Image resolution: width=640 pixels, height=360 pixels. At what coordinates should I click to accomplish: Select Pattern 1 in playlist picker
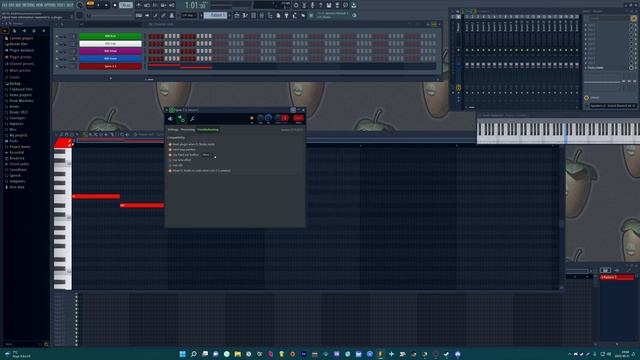[x=617, y=278]
